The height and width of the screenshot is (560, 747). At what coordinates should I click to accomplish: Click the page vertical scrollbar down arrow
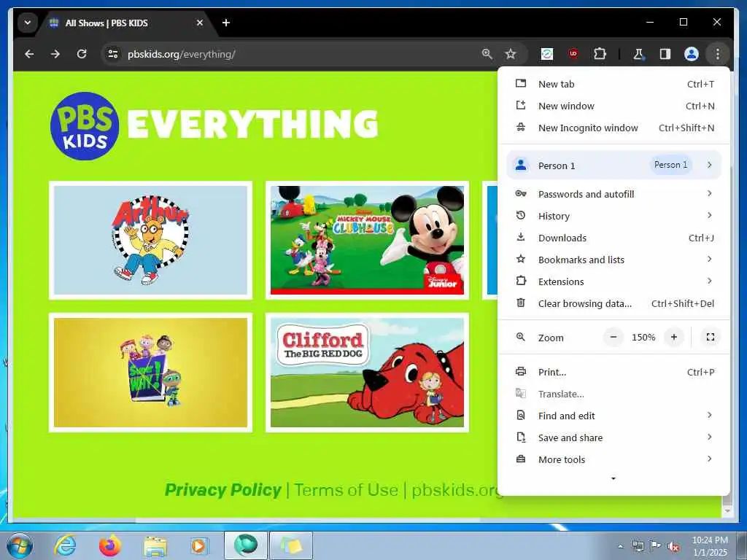coord(727,511)
